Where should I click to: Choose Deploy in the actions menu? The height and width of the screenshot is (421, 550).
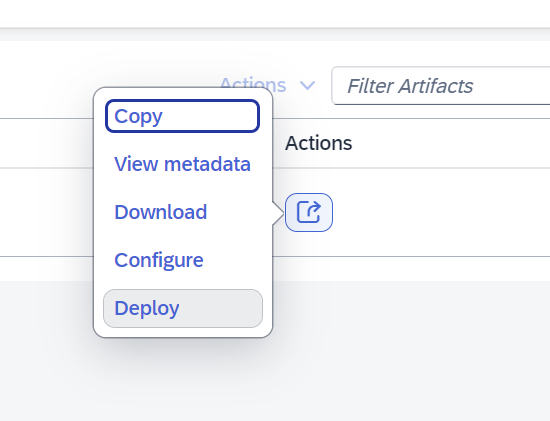point(183,308)
